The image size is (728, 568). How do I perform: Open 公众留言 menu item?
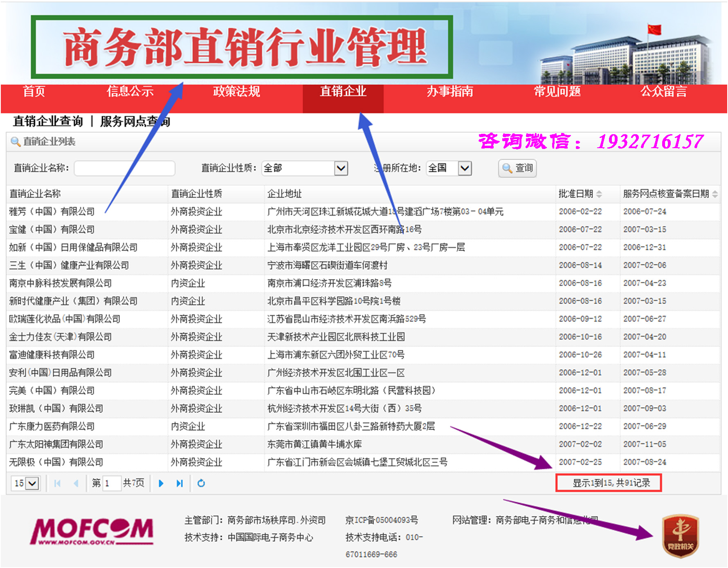click(663, 91)
